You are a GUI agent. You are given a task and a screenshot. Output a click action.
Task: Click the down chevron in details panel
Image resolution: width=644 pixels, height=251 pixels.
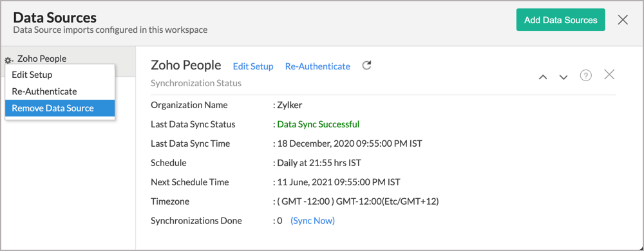[563, 77]
